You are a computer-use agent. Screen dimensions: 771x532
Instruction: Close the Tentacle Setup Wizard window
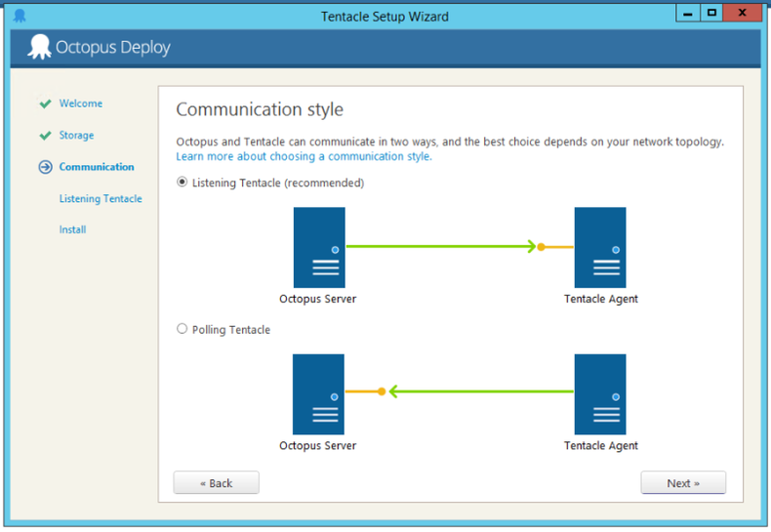pyautogui.click(x=742, y=13)
